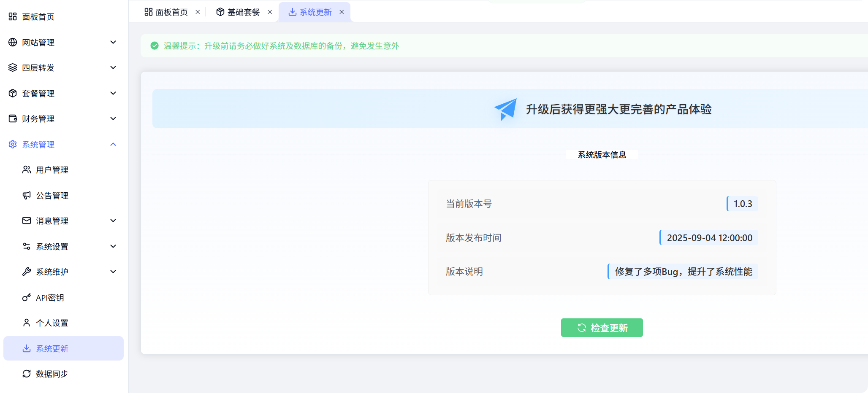Collapse the 系统管理 menu chevron
Screen dimensions: 868x393
point(113,144)
